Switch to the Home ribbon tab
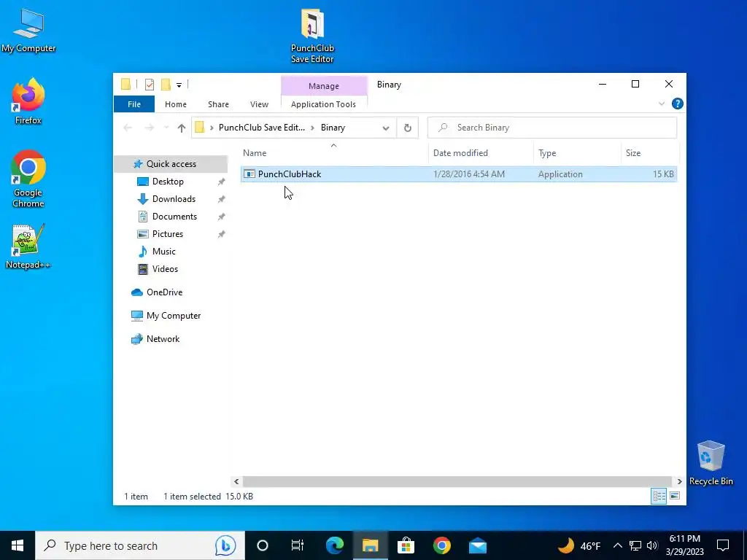The width and height of the screenshot is (747, 560). tap(176, 104)
